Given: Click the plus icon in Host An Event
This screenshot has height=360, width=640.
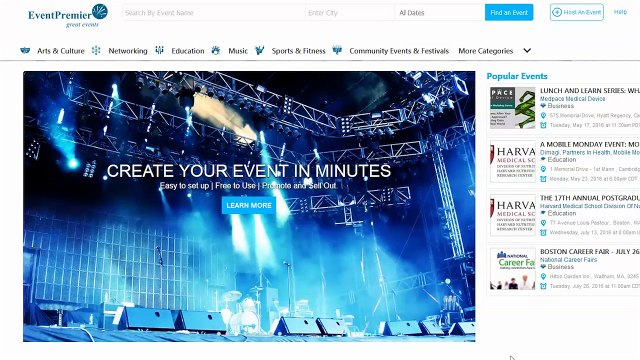Looking at the screenshot, I should point(557,12).
